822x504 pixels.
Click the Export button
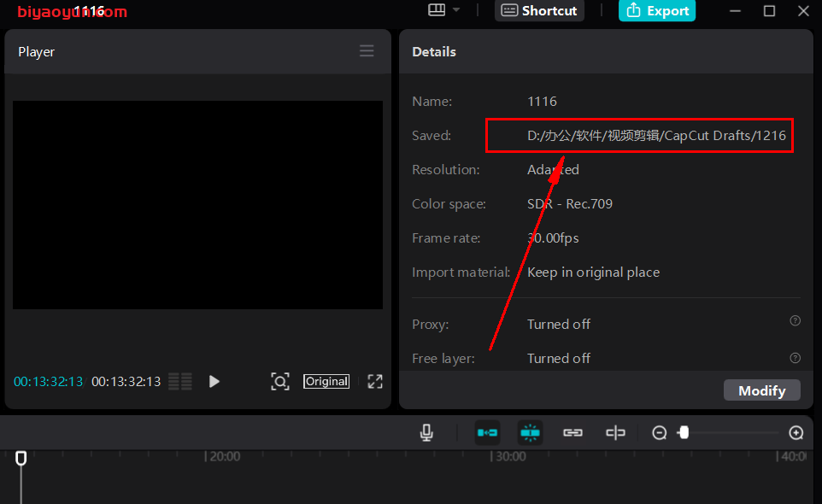point(657,10)
